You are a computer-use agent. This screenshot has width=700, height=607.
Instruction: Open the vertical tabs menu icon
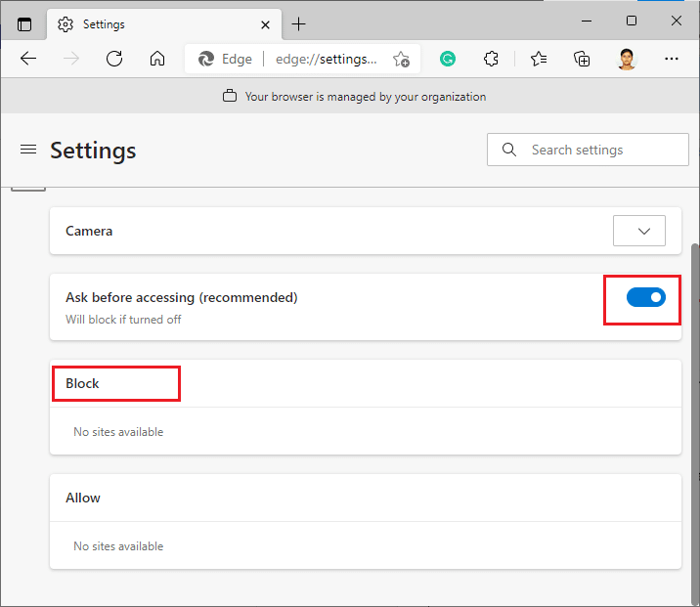click(24, 24)
